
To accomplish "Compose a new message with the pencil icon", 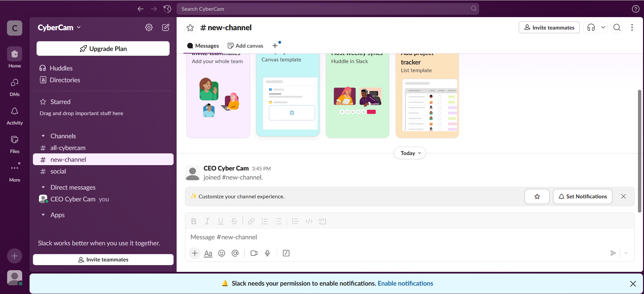I will coord(166,28).
